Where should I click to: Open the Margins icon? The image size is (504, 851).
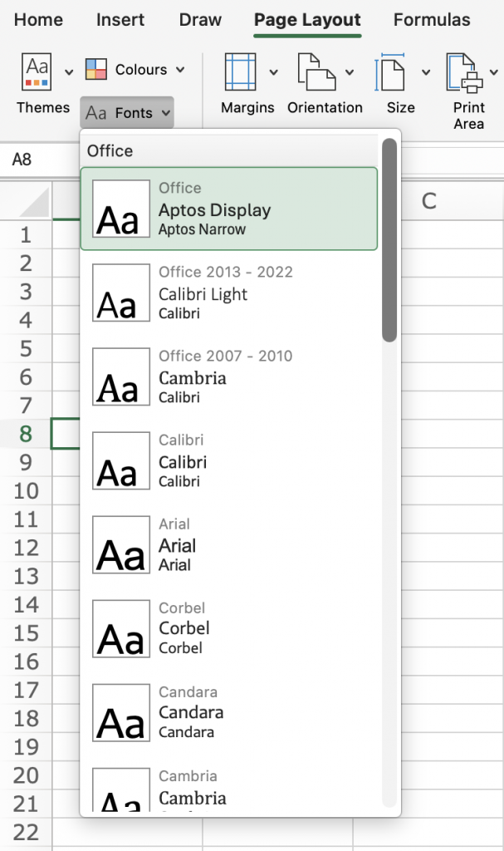(x=240, y=71)
